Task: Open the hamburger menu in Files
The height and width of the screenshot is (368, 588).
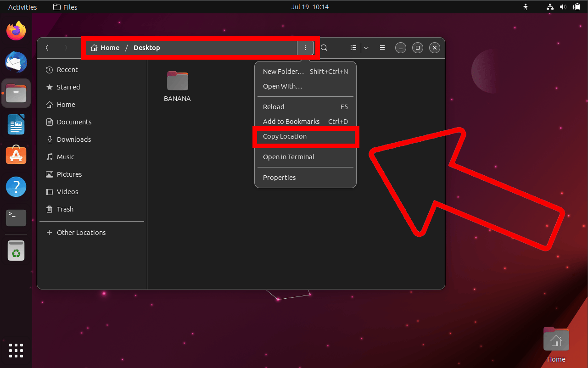Action: point(382,47)
